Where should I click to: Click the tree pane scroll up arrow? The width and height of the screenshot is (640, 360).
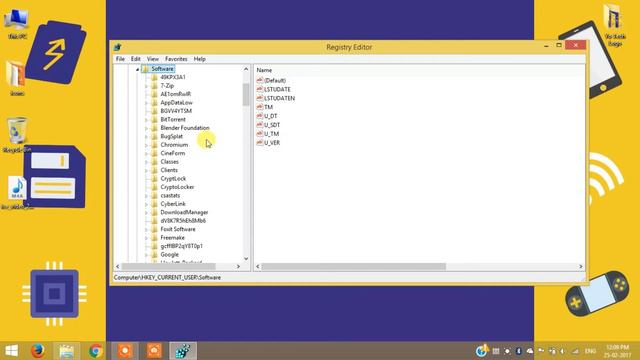tap(246, 69)
